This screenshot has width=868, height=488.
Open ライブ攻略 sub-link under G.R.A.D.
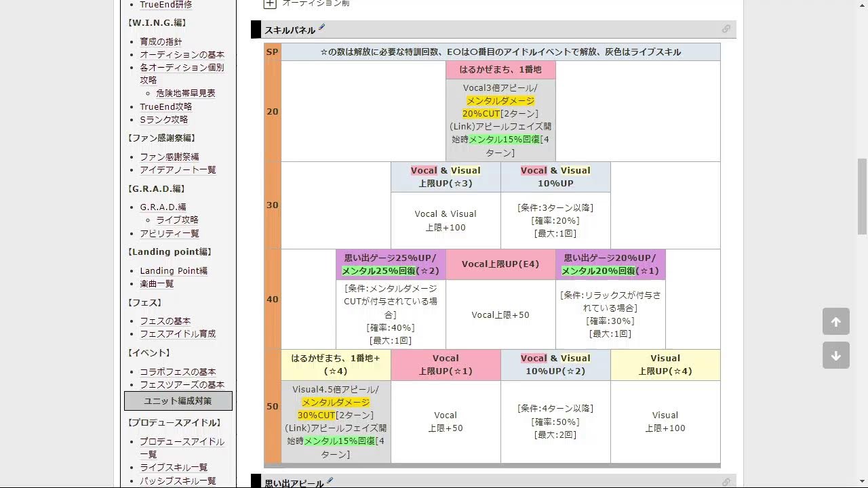(178, 220)
